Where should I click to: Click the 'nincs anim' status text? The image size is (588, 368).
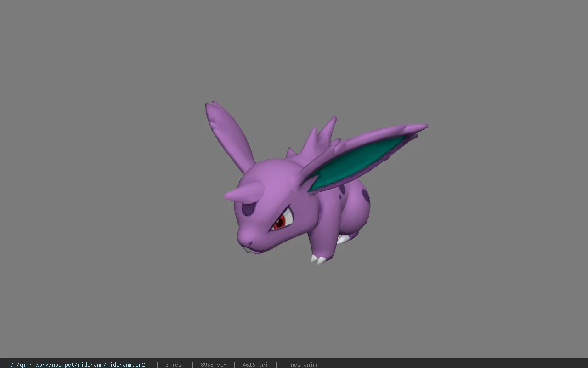(300, 365)
